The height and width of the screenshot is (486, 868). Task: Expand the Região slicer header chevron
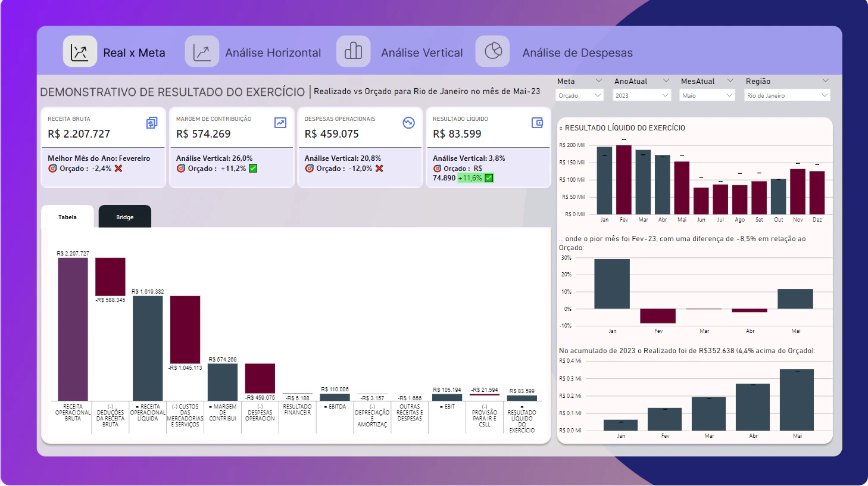pos(825,81)
